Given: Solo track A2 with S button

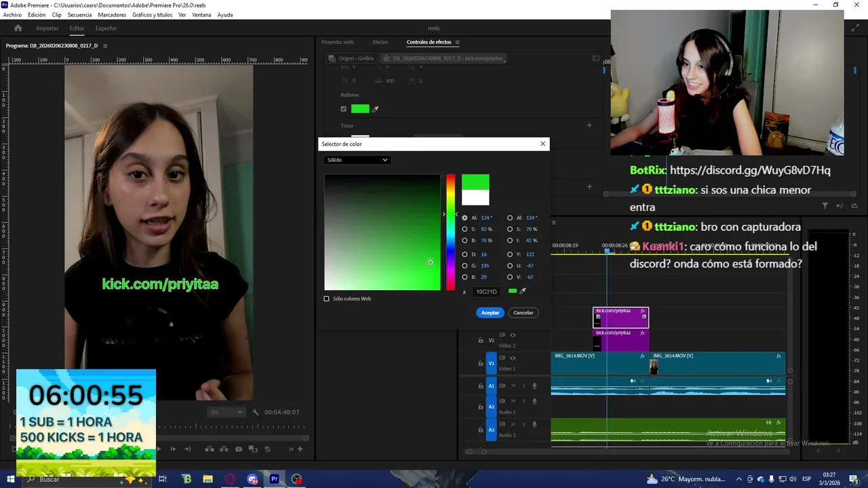Looking at the screenshot, I should [x=524, y=401].
